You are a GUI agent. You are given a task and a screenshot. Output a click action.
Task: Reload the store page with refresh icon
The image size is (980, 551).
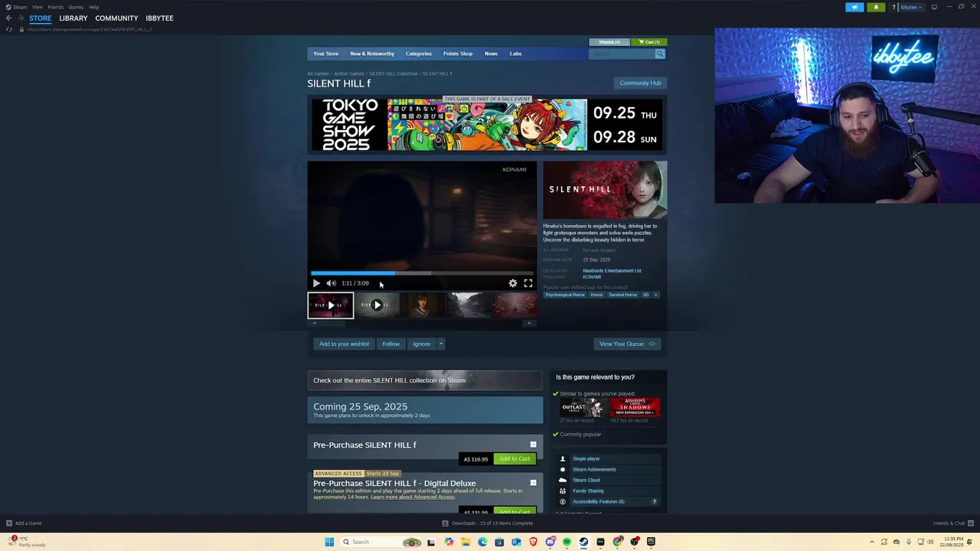pyautogui.click(x=9, y=29)
